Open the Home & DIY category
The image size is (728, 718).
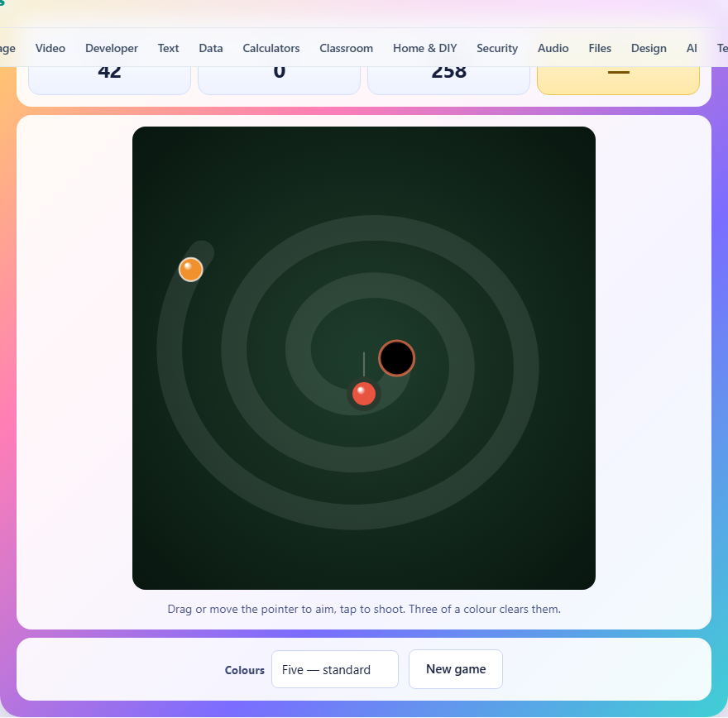(425, 48)
